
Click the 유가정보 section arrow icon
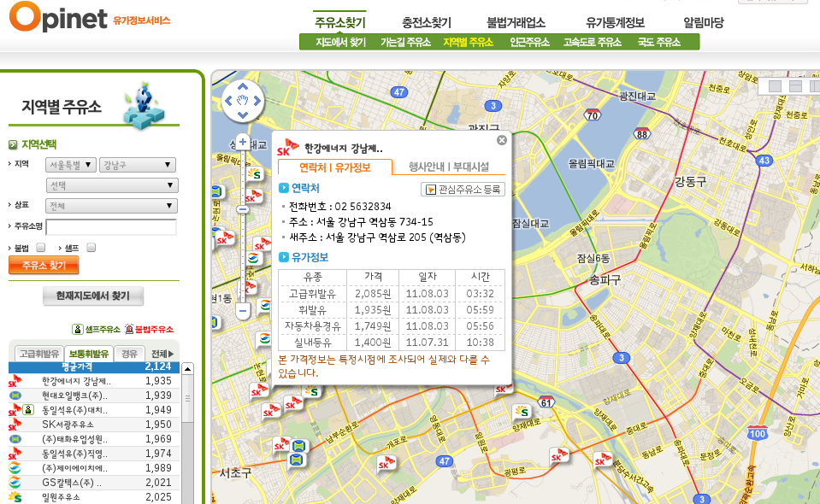(x=284, y=257)
